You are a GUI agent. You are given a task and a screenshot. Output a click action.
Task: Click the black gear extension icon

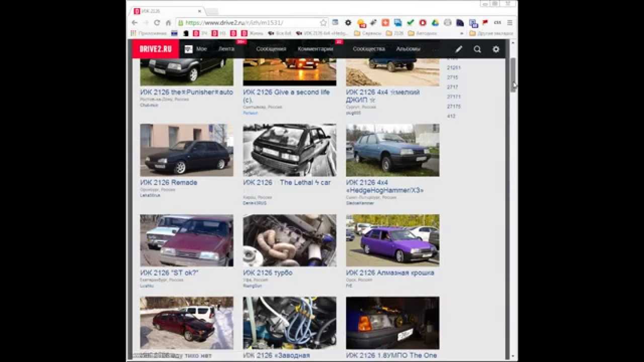[x=348, y=23]
